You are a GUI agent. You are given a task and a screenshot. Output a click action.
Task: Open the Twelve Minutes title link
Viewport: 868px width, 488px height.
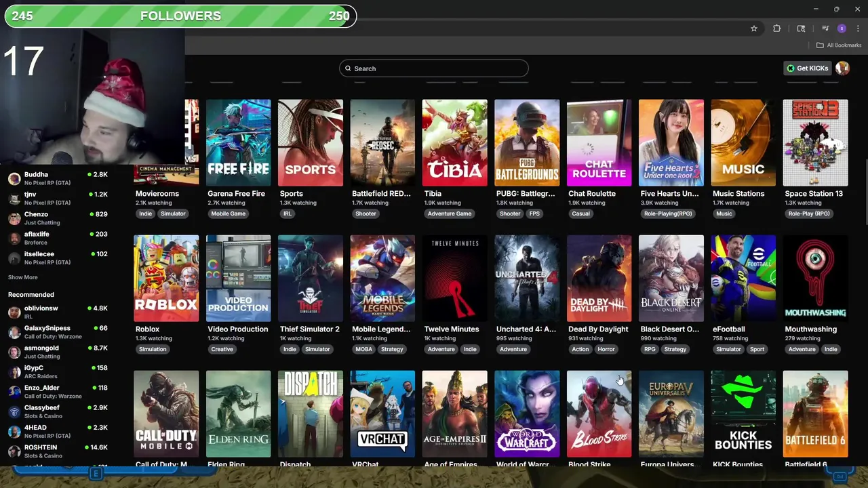[x=452, y=329]
